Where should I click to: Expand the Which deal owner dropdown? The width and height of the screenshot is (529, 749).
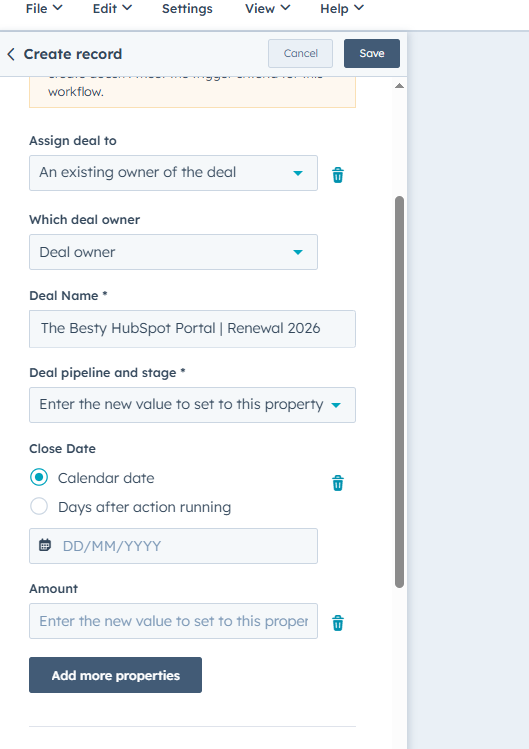pos(173,252)
